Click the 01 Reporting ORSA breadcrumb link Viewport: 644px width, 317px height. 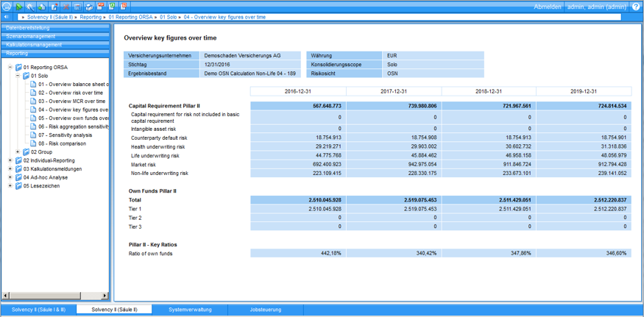(131, 17)
